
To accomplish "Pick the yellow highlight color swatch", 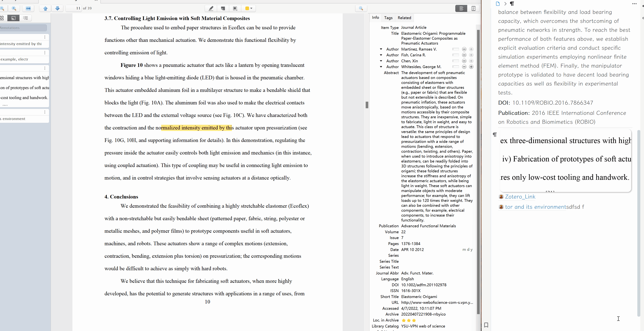I will click(x=247, y=8).
